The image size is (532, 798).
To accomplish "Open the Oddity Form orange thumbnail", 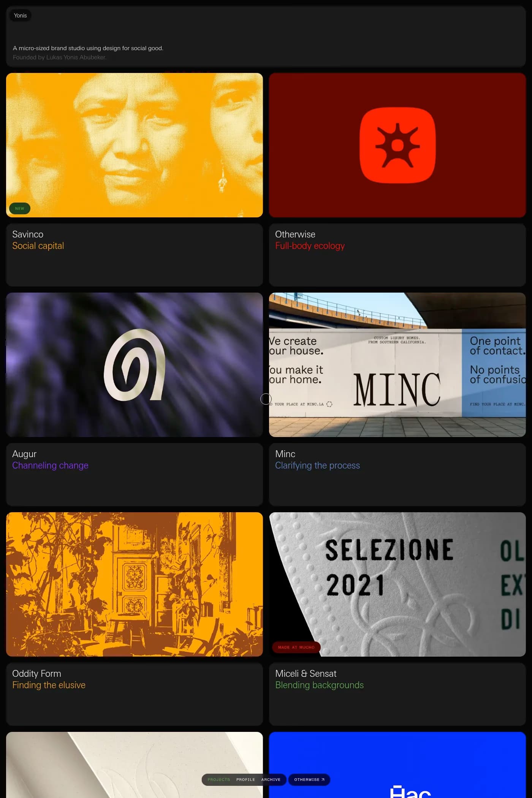I will [x=135, y=584].
